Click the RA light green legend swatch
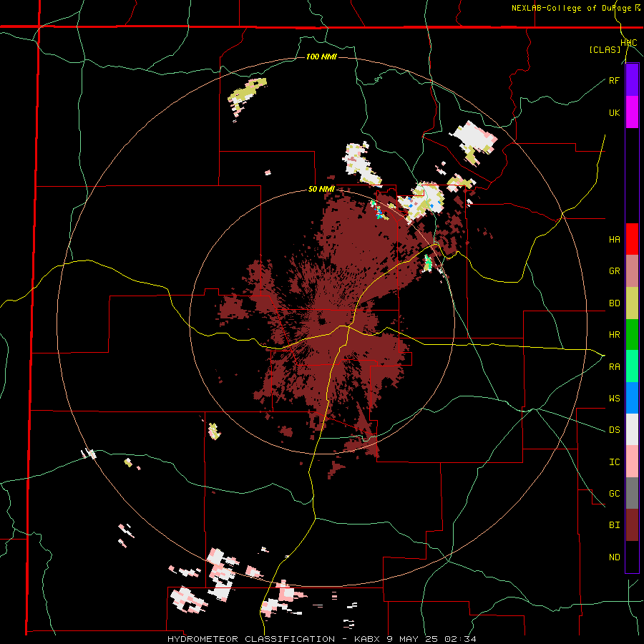The image size is (644, 644). click(632, 366)
